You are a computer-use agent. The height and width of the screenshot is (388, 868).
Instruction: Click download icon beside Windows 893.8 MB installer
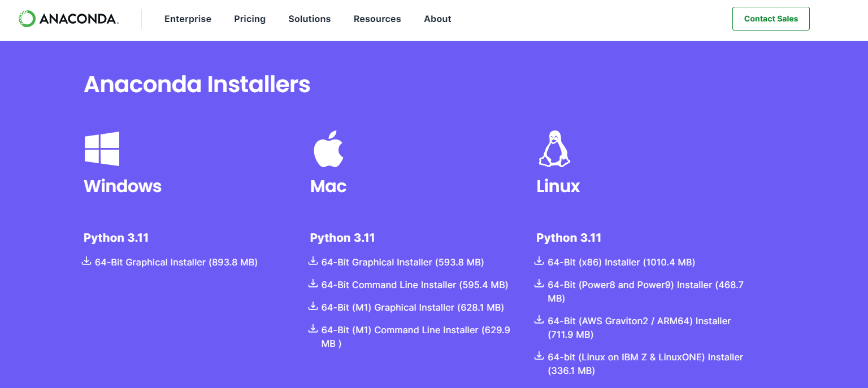[86, 261]
